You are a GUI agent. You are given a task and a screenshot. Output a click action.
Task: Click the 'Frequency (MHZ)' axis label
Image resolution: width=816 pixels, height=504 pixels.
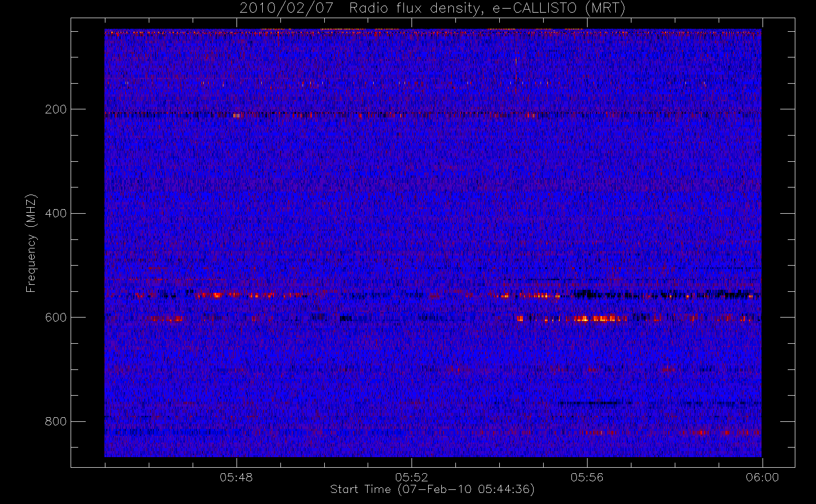(x=31, y=243)
